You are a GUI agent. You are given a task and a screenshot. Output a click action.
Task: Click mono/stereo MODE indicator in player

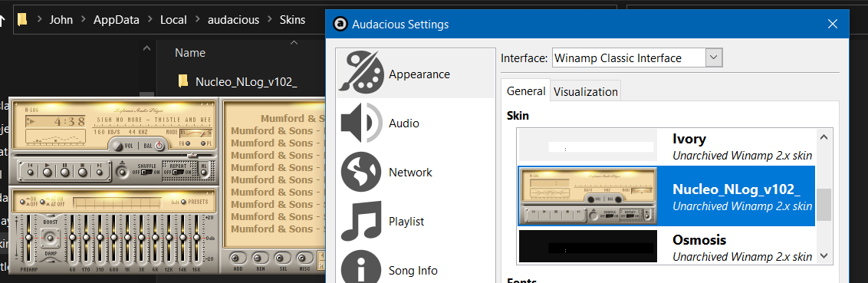point(196,133)
